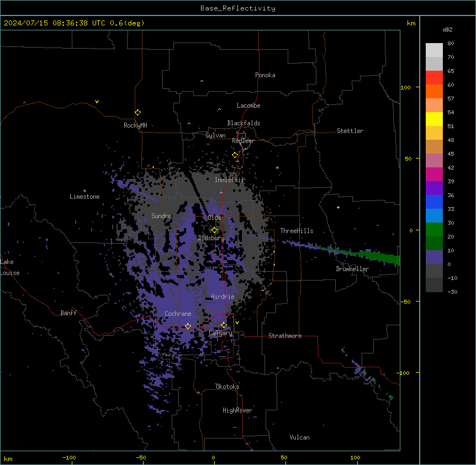Click the white plus marker north of Drumheller

tap(338, 207)
